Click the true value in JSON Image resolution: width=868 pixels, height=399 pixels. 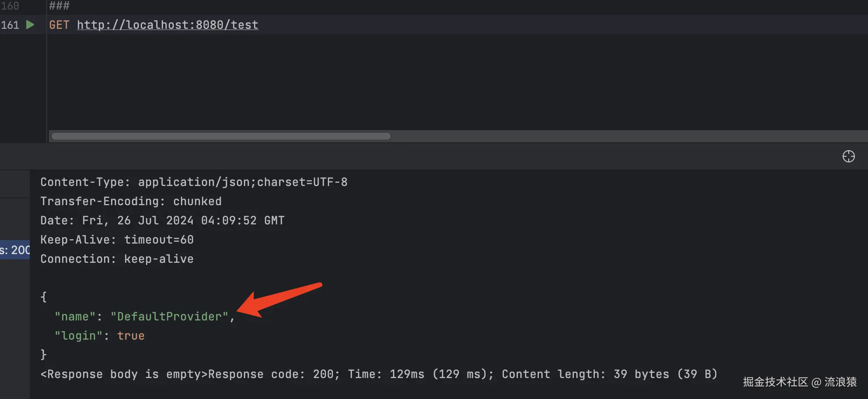pyautogui.click(x=131, y=336)
